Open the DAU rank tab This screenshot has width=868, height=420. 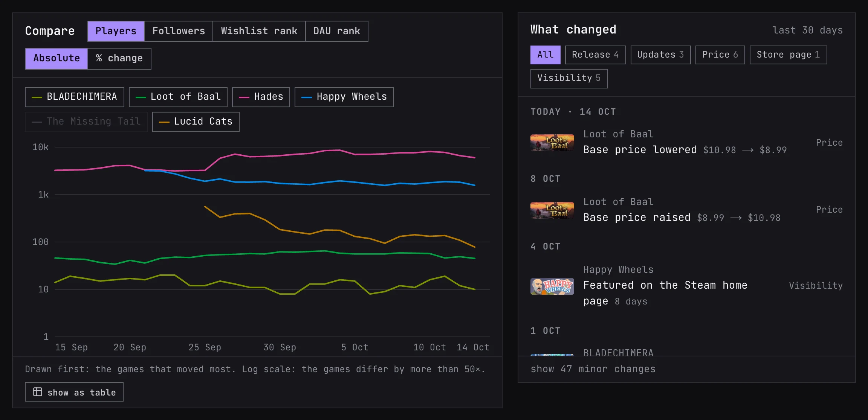click(x=337, y=31)
